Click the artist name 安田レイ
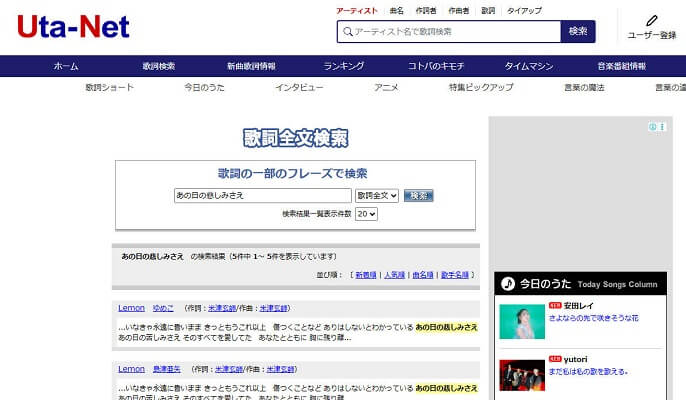This screenshot has height=400, width=686. tap(578, 305)
